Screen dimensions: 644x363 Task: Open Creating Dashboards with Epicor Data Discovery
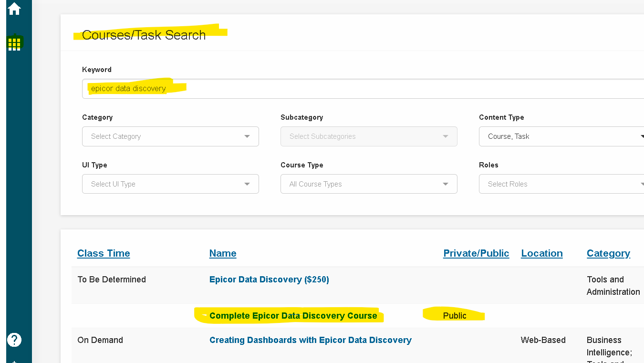pos(311,340)
